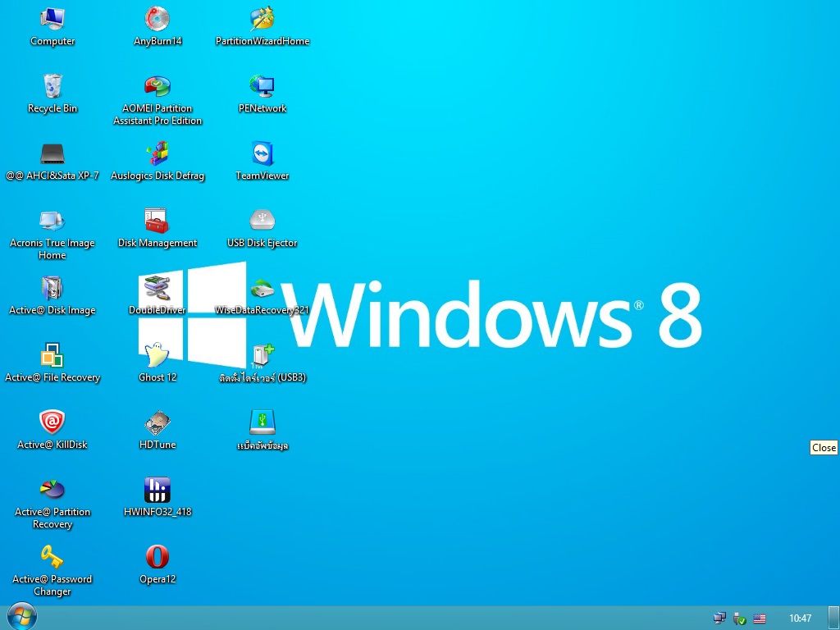This screenshot has height=630, width=840.
Task: Launch Acronis True Image Home
Action: point(52,220)
